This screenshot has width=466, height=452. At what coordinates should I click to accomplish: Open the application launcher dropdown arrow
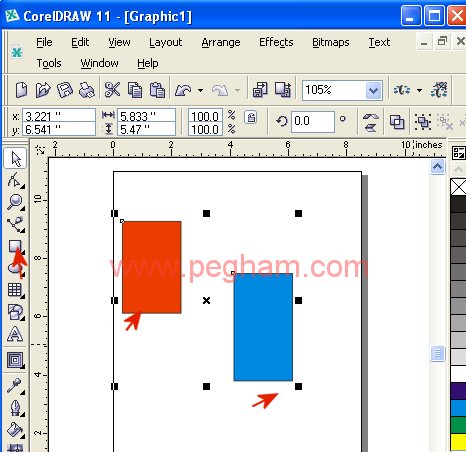[x=419, y=90]
